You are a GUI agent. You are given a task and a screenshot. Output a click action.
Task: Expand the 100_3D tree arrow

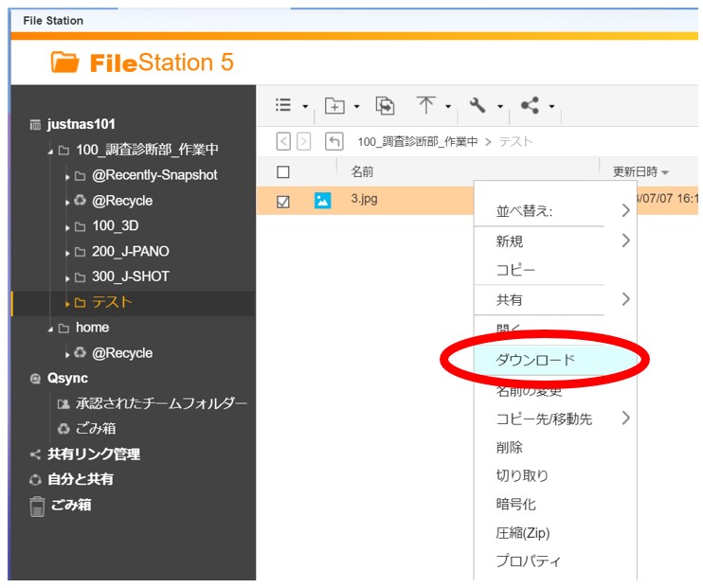pos(67,228)
